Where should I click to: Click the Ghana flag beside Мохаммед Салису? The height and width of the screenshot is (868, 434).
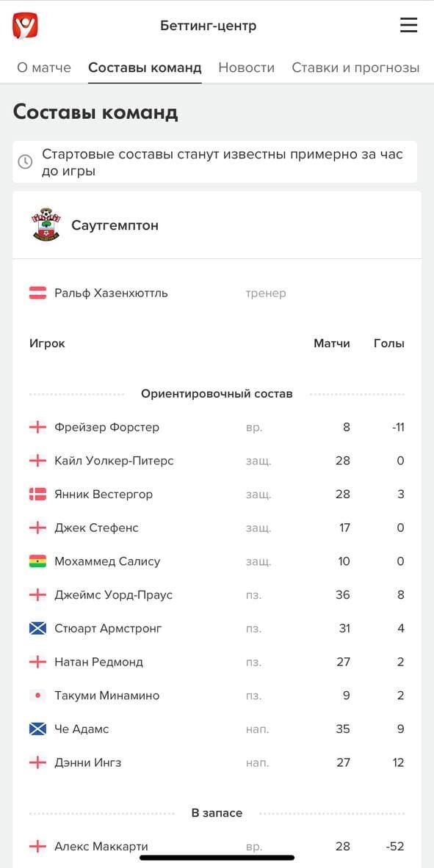pos(37,561)
